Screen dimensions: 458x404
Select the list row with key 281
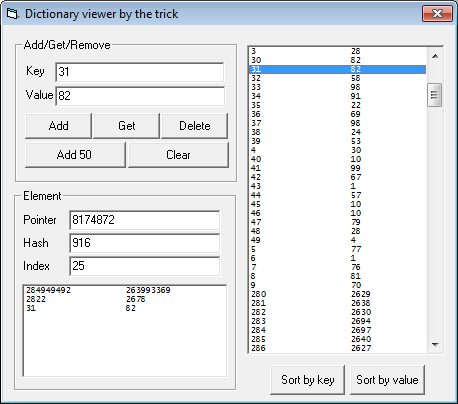click(338, 303)
